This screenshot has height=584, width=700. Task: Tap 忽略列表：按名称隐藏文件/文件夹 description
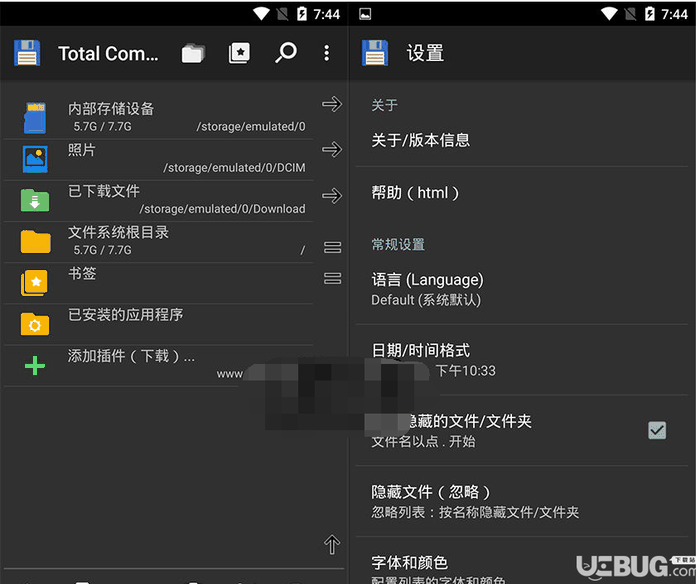pyautogui.click(x=475, y=512)
